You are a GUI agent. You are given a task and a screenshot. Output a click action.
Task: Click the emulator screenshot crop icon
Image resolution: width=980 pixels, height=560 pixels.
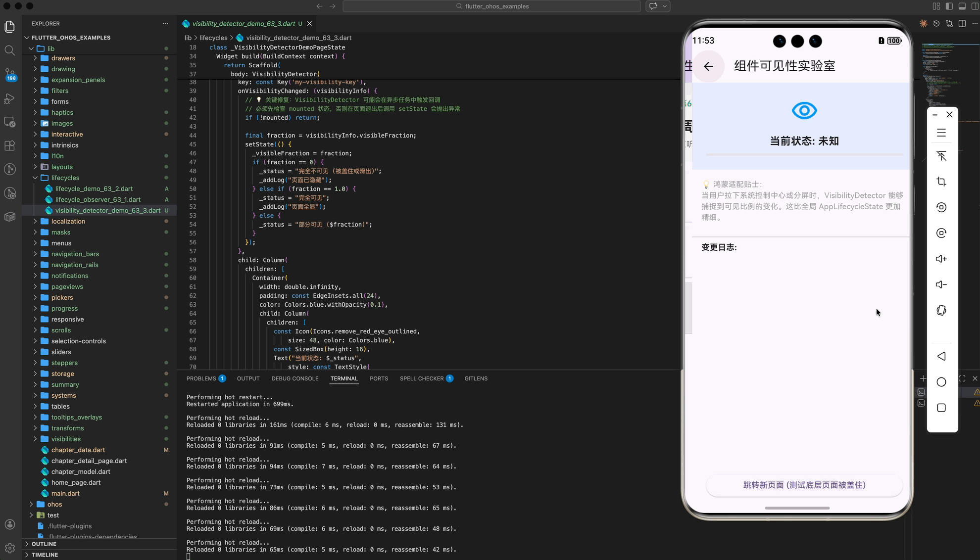(x=941, y=182)
